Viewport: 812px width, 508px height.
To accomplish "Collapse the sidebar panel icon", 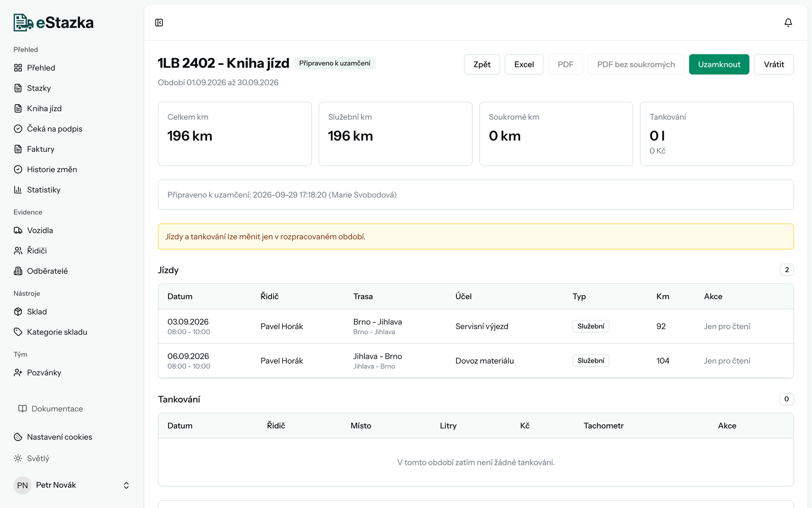I will click(159, 22).
